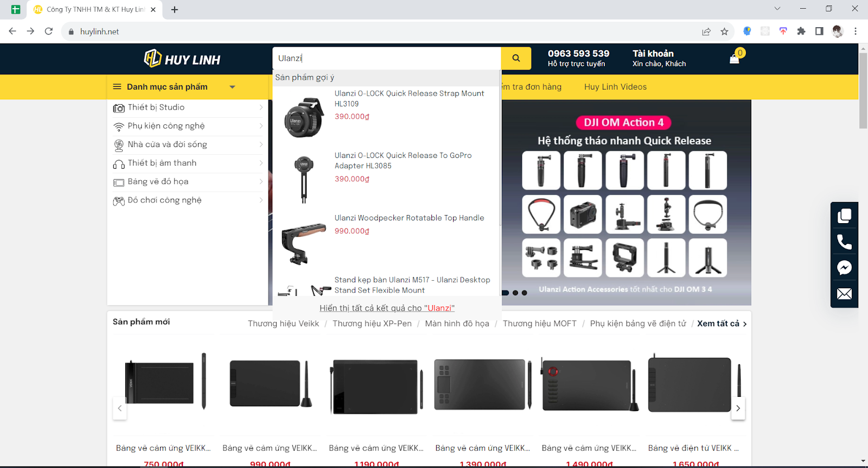Click the blue shield extension icon
Image resolution: width=868 pixels, height=468 pixels.
(747, 31)
